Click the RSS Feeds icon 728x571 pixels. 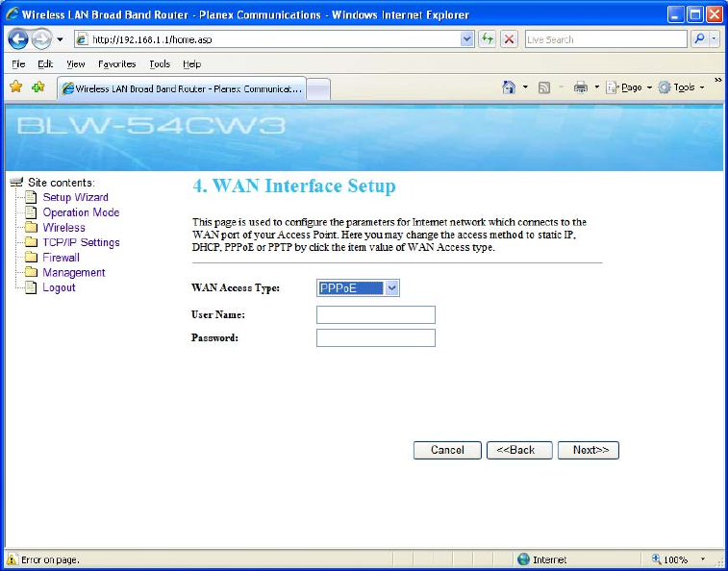[544, 87]
